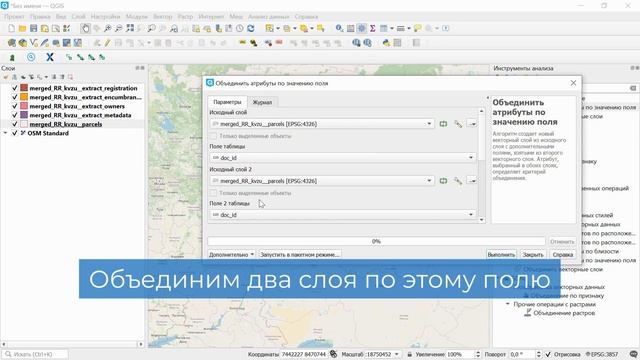
Task: Click the purple merged_RR_kvzu__extract_metadata symbol swatch
Action: pos(24,115)
